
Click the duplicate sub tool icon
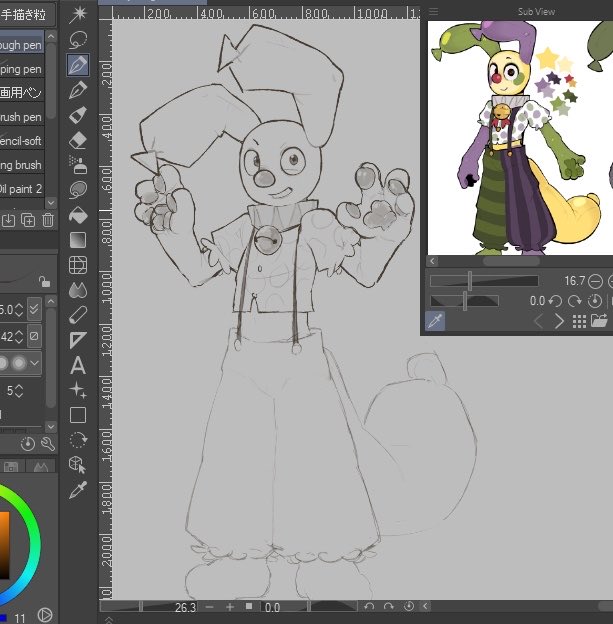click(x=28, y=220)
